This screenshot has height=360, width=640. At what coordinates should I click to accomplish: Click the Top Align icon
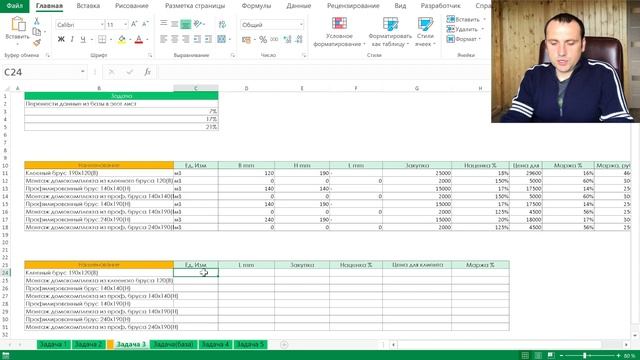tap(163, 24)
